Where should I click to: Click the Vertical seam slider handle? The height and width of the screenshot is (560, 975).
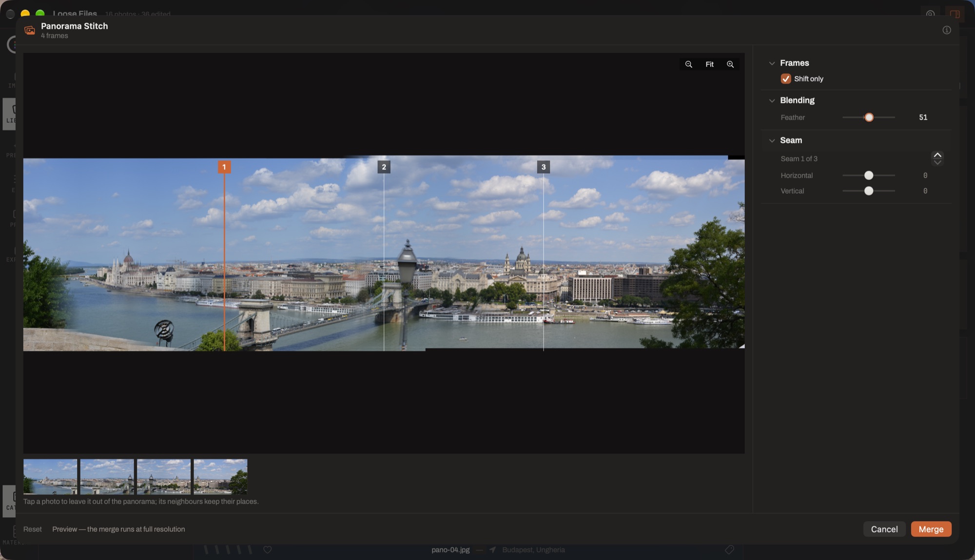[x=868, y=191]
